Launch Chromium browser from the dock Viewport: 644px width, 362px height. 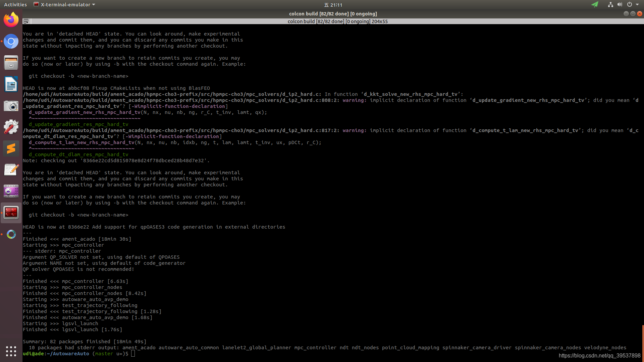[x=11, y=41]
